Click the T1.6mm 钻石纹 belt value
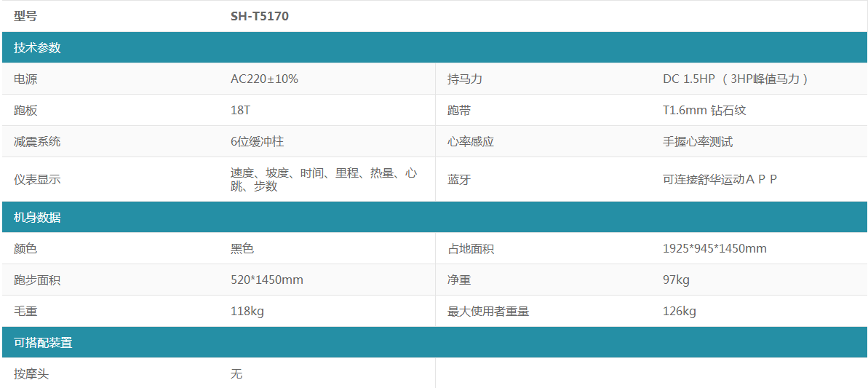Screen dimensions: 868x388 point(704,111)
